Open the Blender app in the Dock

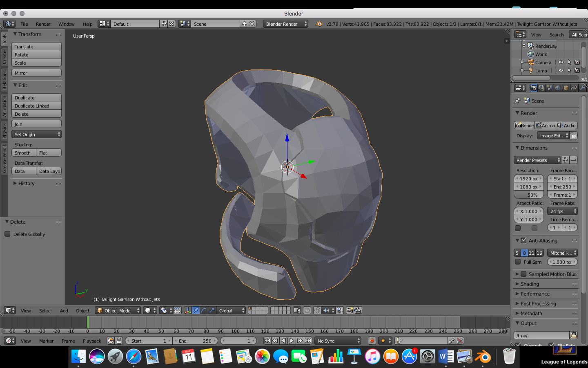pos(483,357)
